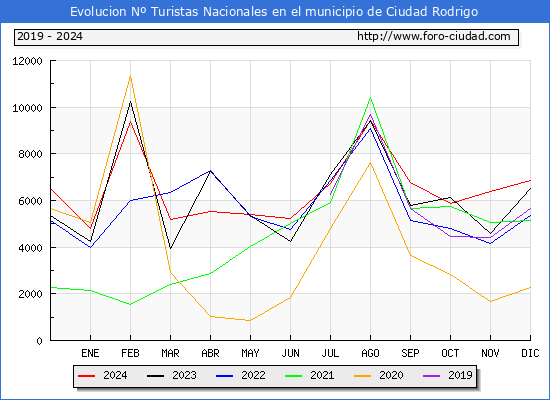Click the SEP month axis label
550x400 pixels.
tap(410, 353)
